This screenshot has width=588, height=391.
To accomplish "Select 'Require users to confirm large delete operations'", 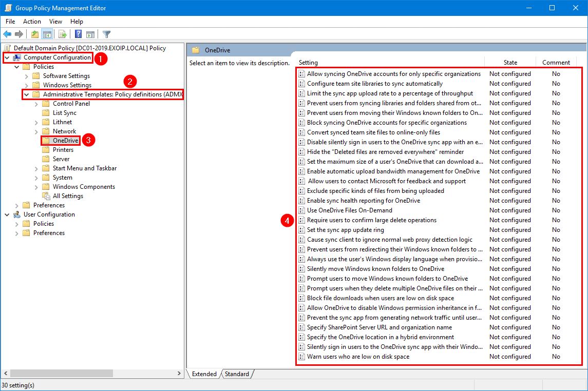I will point(372,220).
